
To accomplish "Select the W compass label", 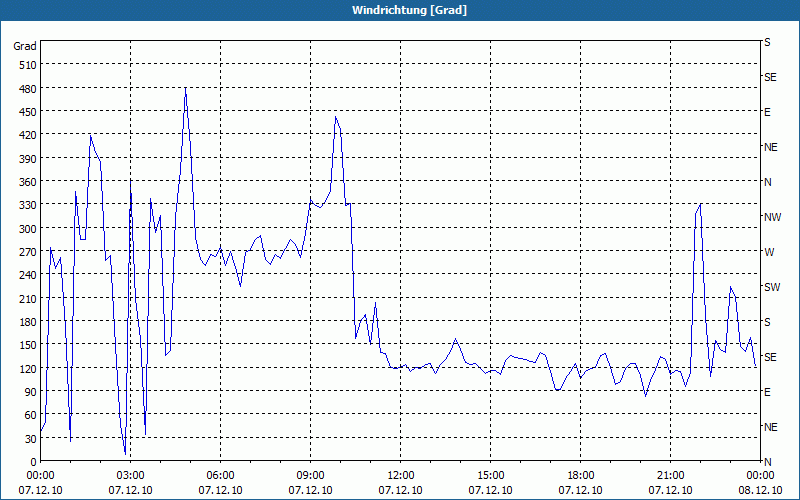I will pyautogui.click(x=769, y=252).
